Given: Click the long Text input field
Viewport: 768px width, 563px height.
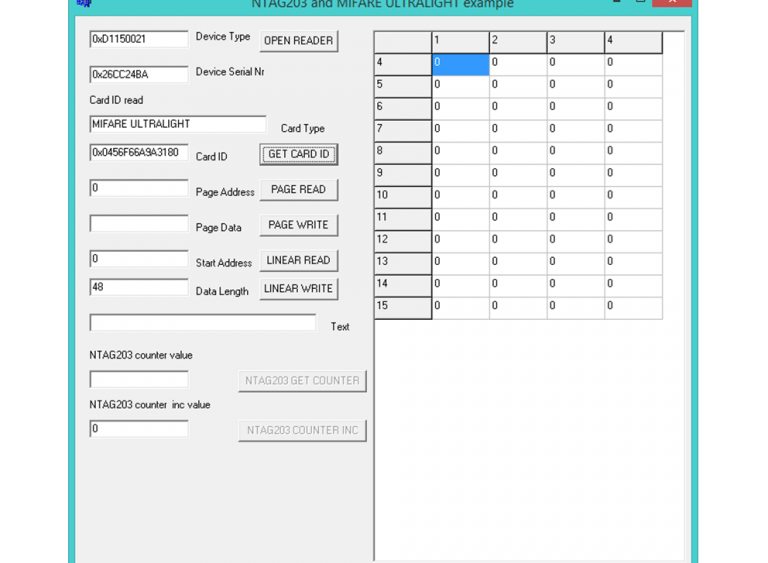Looking at the screenshot, I should click(203, 322).
